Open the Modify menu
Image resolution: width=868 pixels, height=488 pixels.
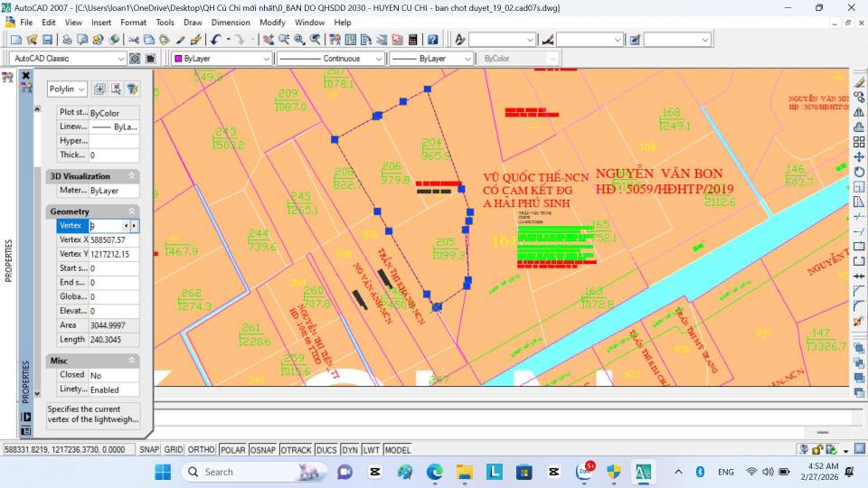272,22
